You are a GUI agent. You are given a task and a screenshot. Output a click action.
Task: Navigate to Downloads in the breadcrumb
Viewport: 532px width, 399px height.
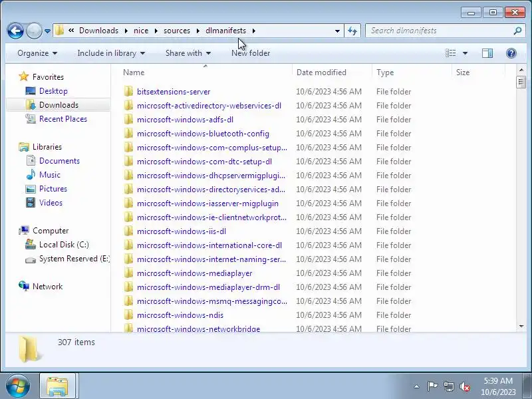(x=98, y=31)
